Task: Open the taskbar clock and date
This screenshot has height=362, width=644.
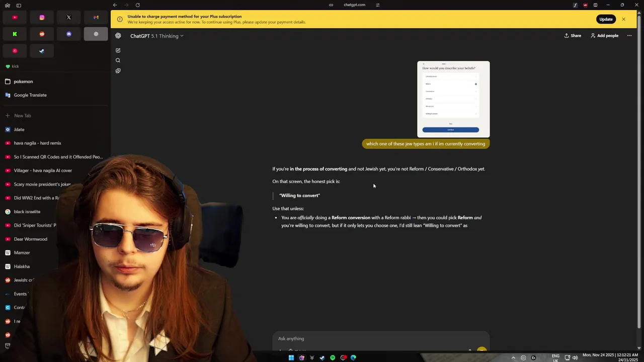Action: coord(610,357)
